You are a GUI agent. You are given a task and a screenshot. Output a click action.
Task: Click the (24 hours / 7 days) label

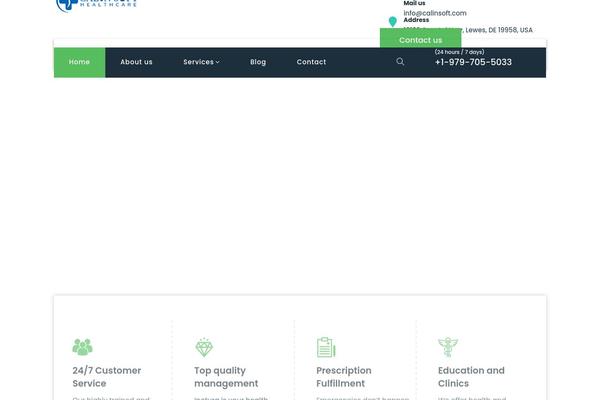pyautogui.click(x=459, y=52)
